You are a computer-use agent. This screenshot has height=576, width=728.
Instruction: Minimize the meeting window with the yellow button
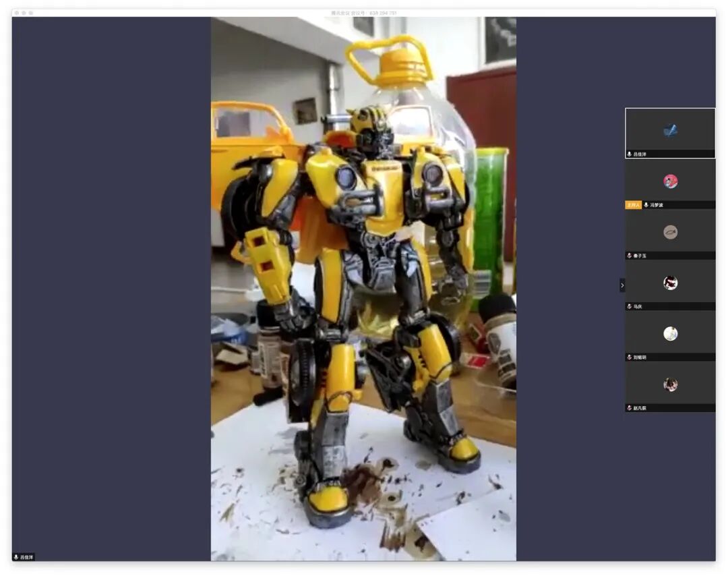[x=24, y=13]
